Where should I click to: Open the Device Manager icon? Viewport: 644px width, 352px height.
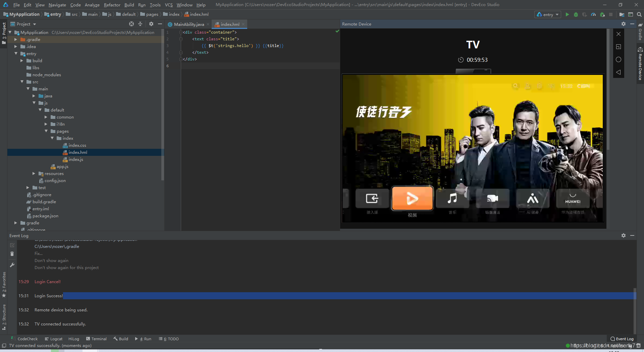coord(622,14)
